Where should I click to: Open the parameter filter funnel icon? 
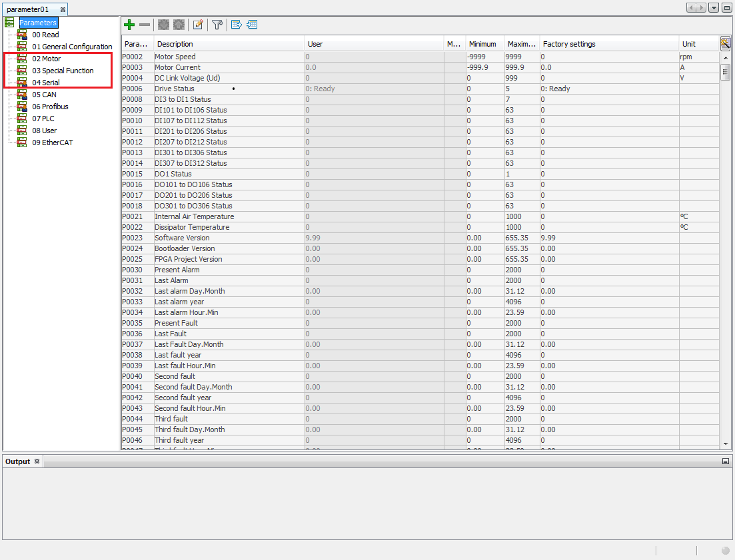(x=217, y=25)
